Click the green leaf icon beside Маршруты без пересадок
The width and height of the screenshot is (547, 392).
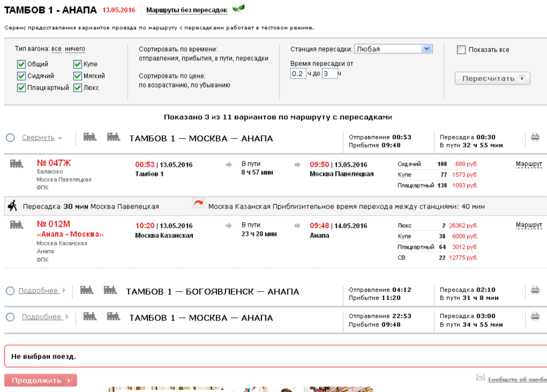pos(238,9)
